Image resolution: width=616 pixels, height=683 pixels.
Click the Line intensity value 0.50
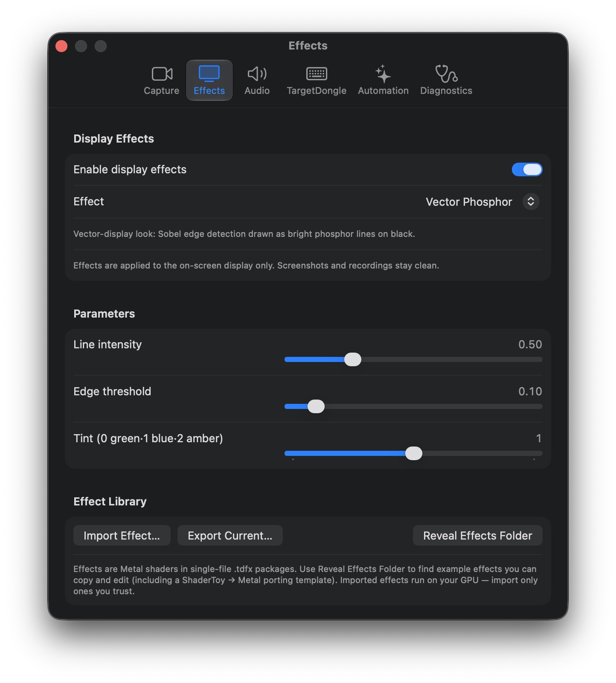coord(530,344)
